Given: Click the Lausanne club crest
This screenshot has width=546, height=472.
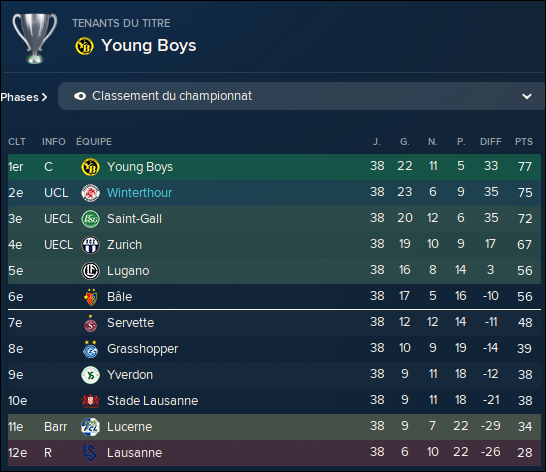Looking at the screenshot, I should [90, 453].
